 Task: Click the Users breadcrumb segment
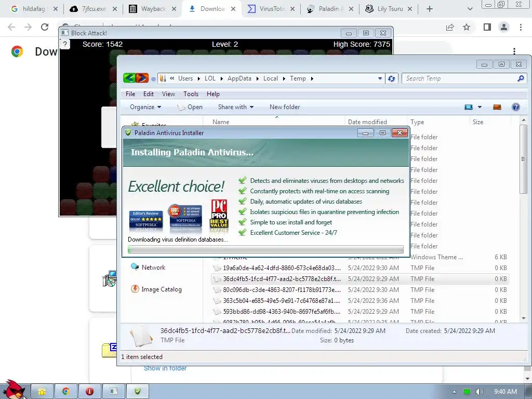[x=185, y=78]
